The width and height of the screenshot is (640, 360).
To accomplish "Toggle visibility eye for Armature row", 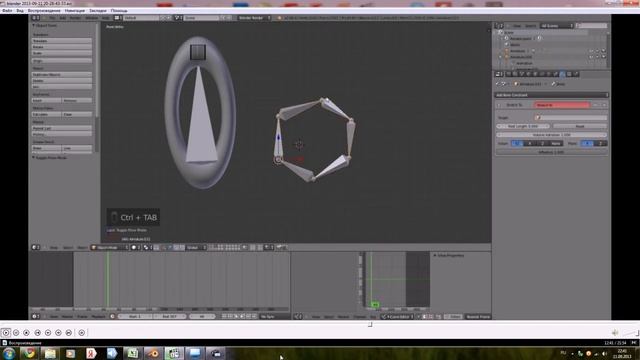I will [x=591, y=51].
